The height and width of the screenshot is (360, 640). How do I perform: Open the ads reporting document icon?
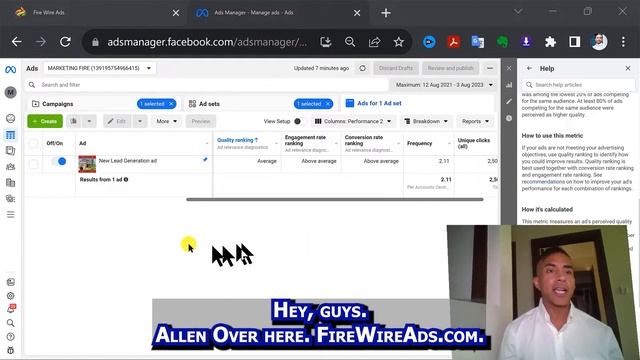(x=11, y=151)
